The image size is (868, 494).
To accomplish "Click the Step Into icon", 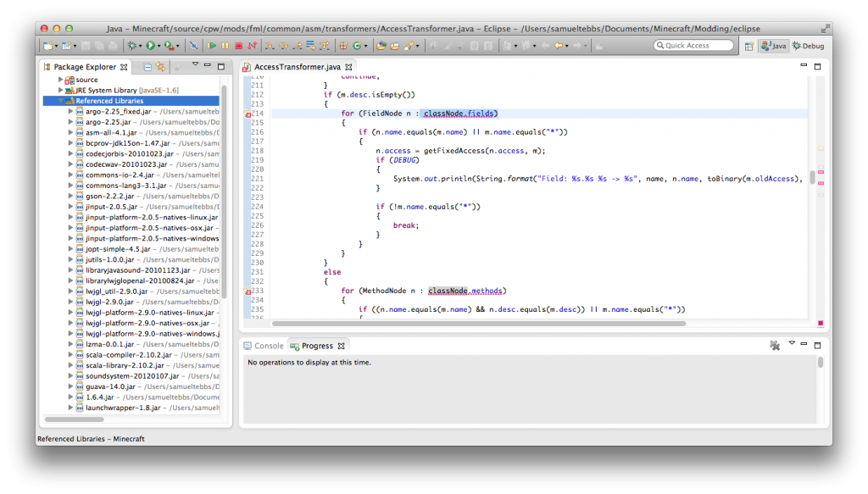I will (270, 46).
